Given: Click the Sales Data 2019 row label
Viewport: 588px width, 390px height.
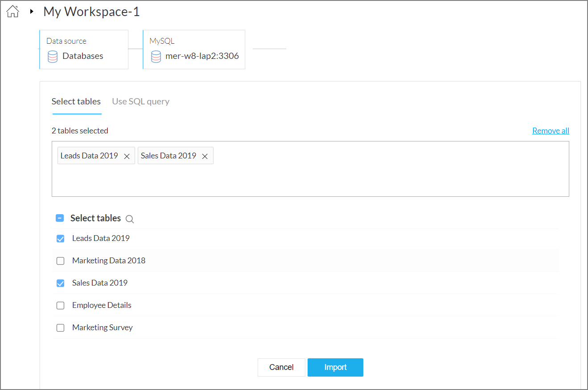Looking at the screenshot, I should tap(100, 283).
